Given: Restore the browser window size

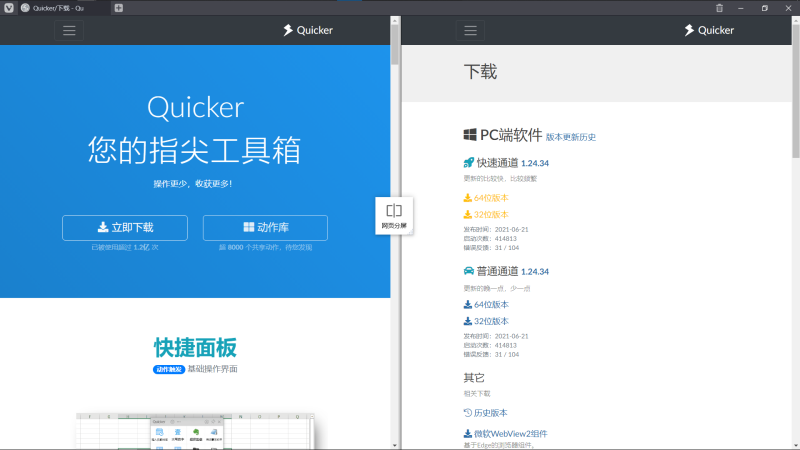Looking at the screenshot, I should click(764, 8).
